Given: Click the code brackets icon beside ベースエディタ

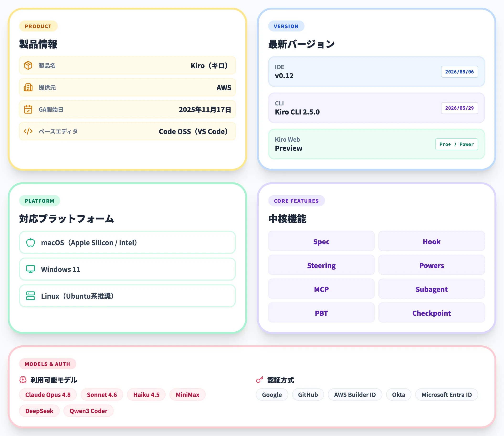Looking at the screenshot, I should (28, 131).
